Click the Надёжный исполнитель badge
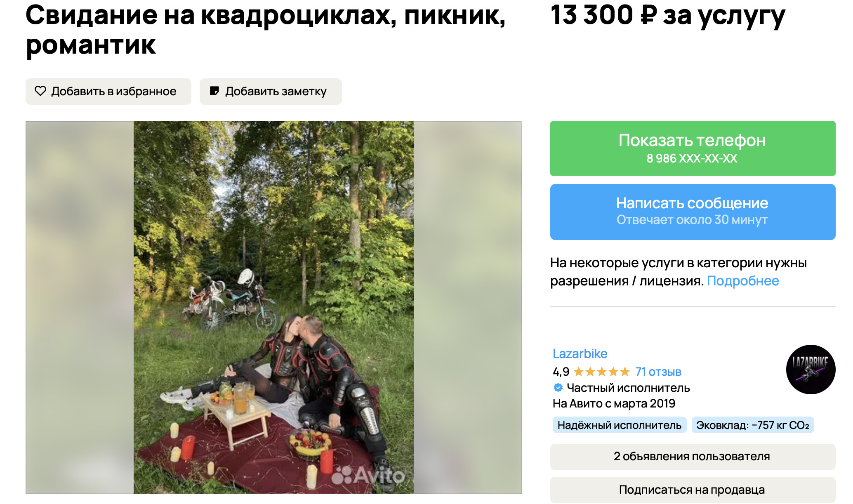853x504 pixels. tap(620, 425)
